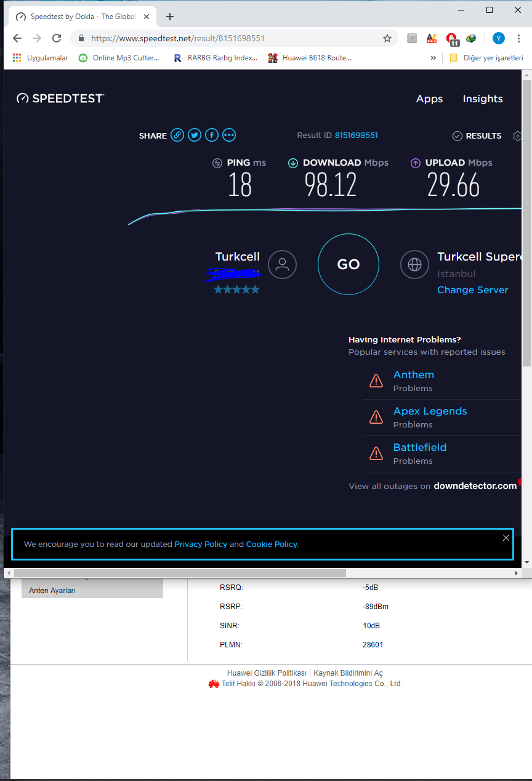Read the Privacy Policy link
The height and width of the screenshot is (781, 532).
click(x=201, y=544)
